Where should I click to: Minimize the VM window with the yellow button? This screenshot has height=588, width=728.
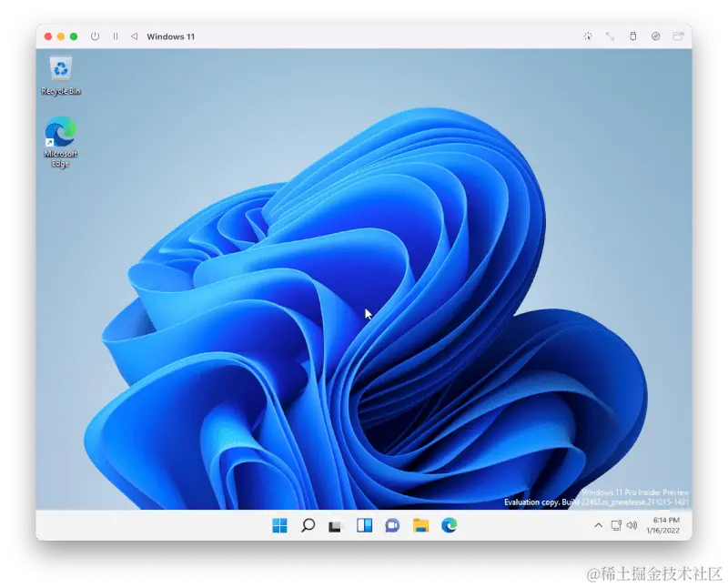click(61, 36)
